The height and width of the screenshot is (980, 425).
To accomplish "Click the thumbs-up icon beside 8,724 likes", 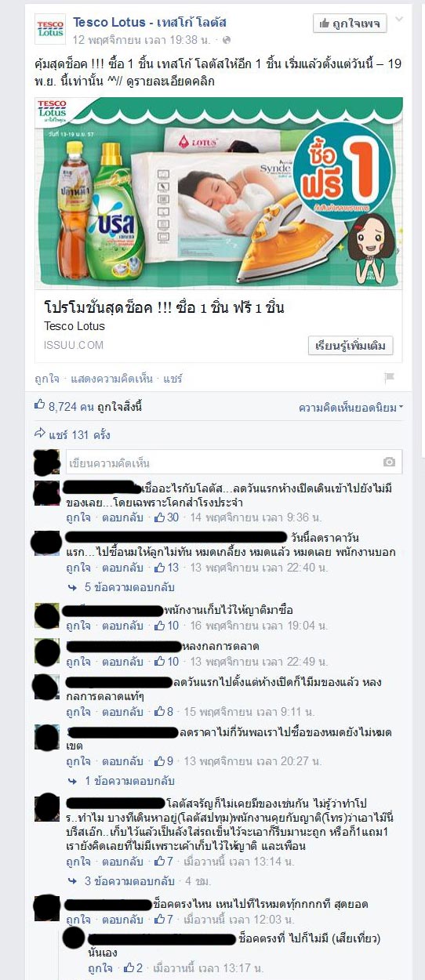I will [x=40, y=406].
